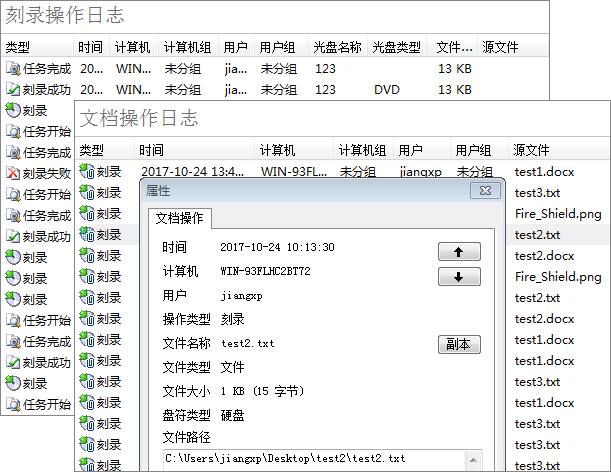Select the second Fire_Shield.png entry
This screenshot has width=611, height=472.
[558, 277]
